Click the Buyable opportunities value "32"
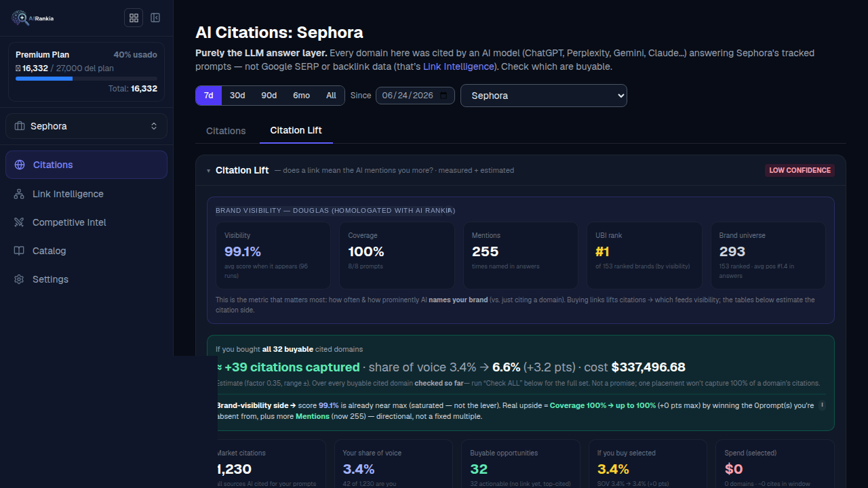The image size is (868, 488). click(x=479, y=469)
